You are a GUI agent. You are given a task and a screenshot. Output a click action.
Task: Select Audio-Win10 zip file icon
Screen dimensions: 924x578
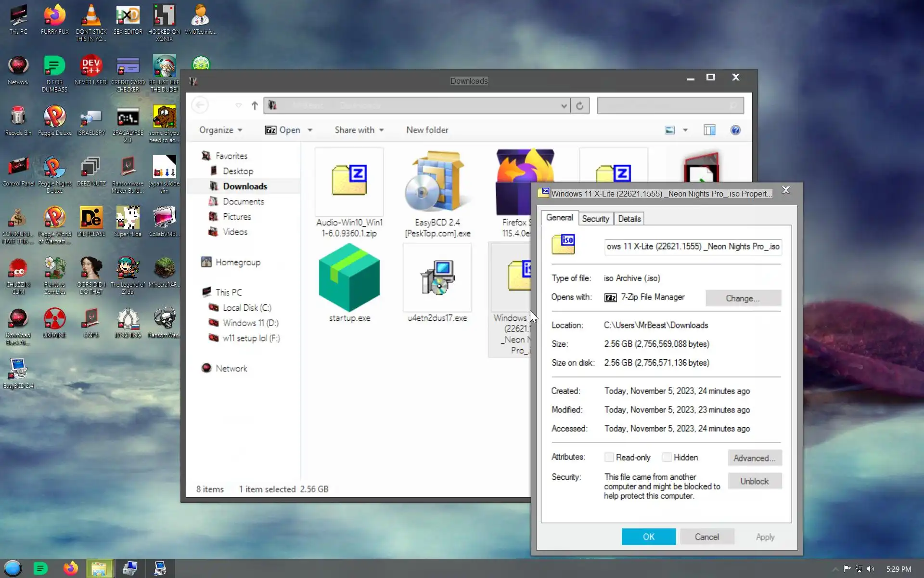click(349, 181)
